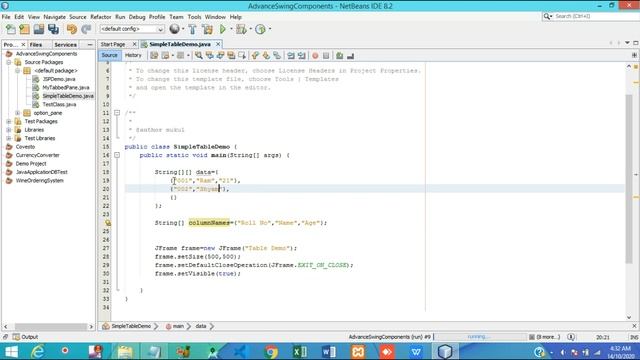This screenshot has width=640, height=360.
Task: Click the Shift Line Left icon
Action: point(291,56)
